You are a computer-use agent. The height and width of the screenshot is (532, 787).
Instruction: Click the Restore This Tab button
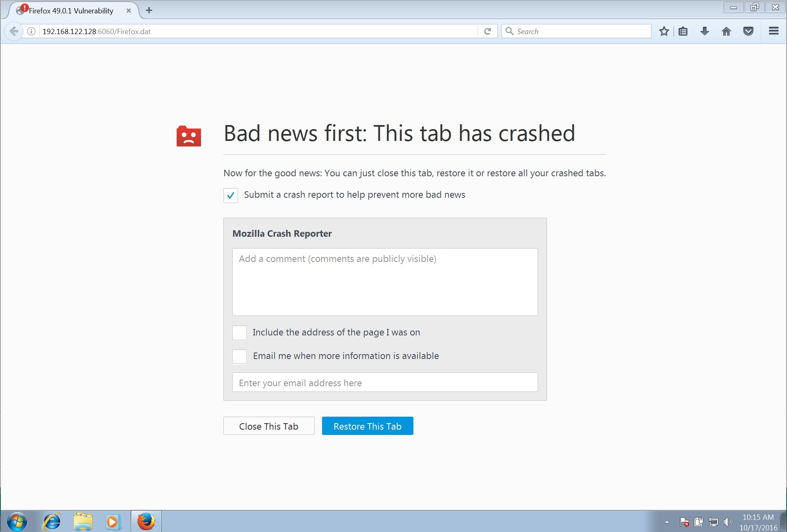click(x=368, y=426)
